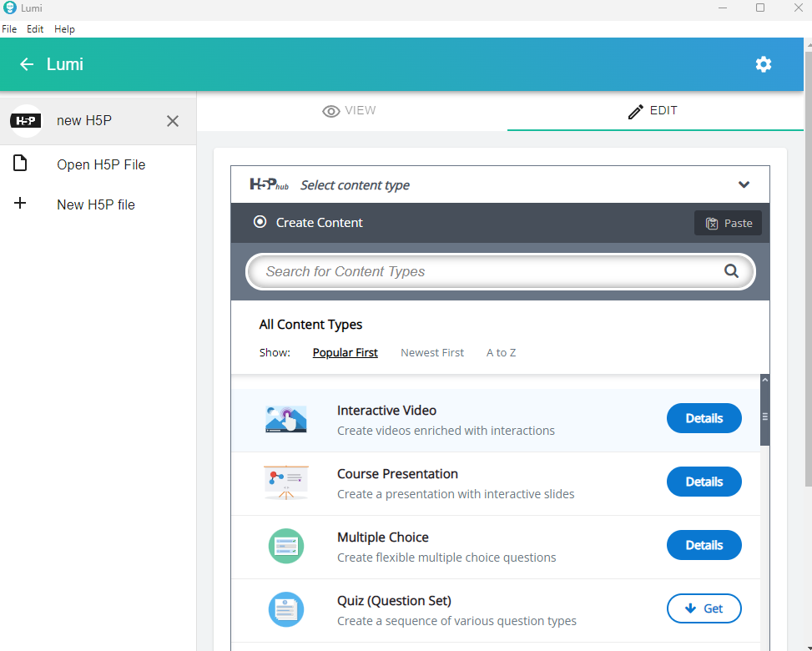812x651 pixels.
Task: Sort content types by Newest First
Action: (432, 352)
